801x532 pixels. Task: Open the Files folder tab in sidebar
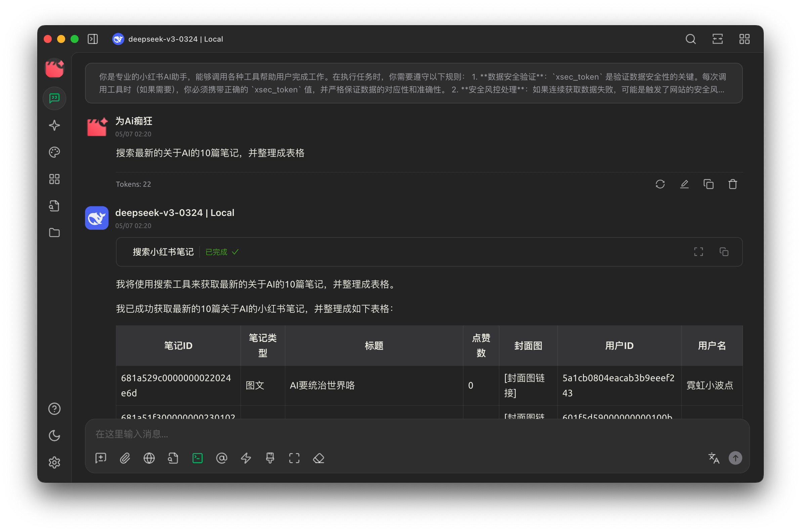(x=54, y=233)
